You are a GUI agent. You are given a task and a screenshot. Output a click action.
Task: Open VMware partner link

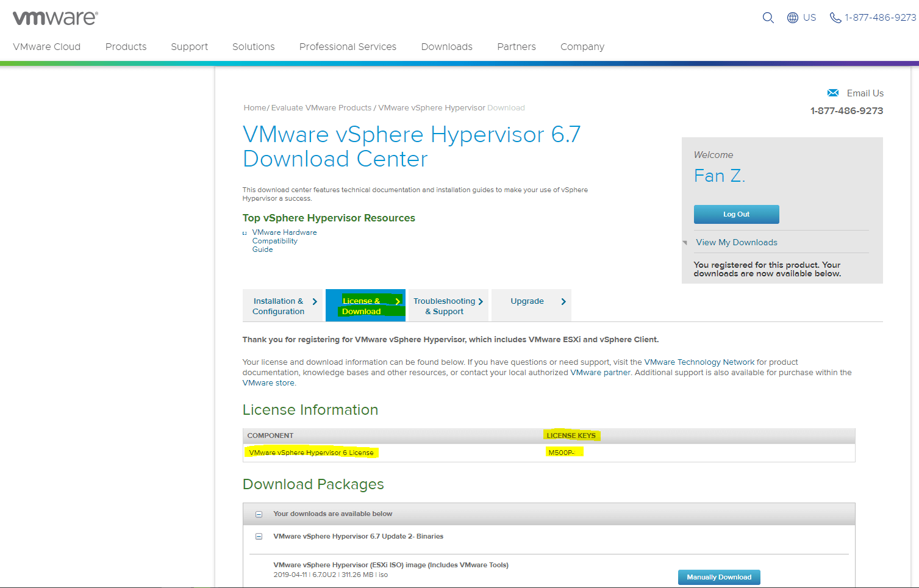(601, 373)
